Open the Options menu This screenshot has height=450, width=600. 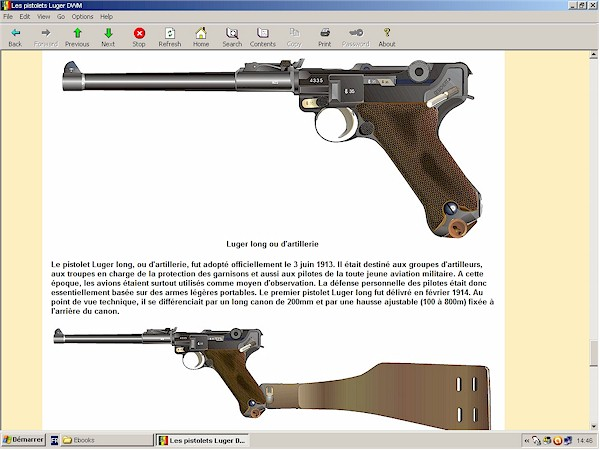tap(82, 16)
